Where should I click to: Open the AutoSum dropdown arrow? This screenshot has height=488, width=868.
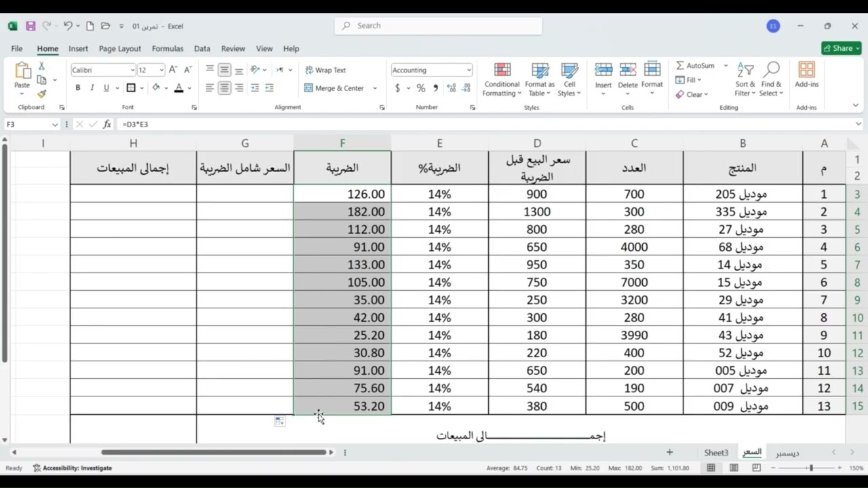726,66
